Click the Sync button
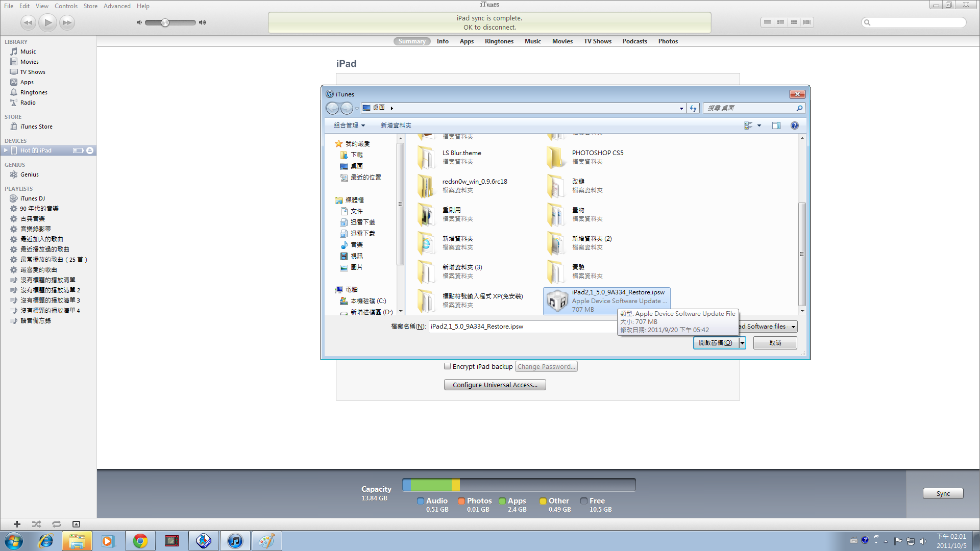 pyautogui.click(x=943, y=493)
